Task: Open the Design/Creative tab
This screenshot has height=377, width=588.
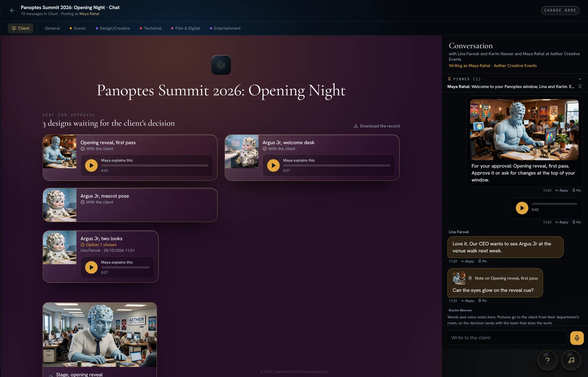Action: [113, 28]
